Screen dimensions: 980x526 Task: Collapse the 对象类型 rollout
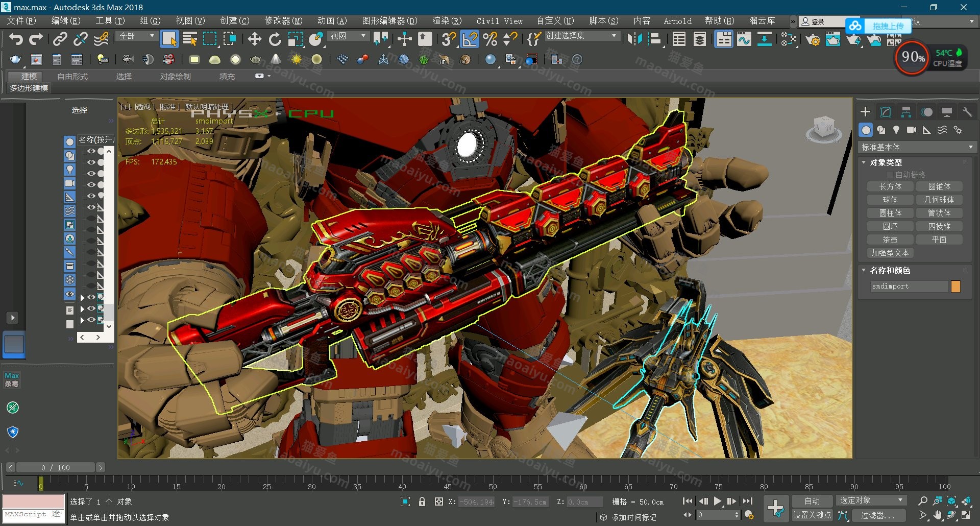point(886,162)
